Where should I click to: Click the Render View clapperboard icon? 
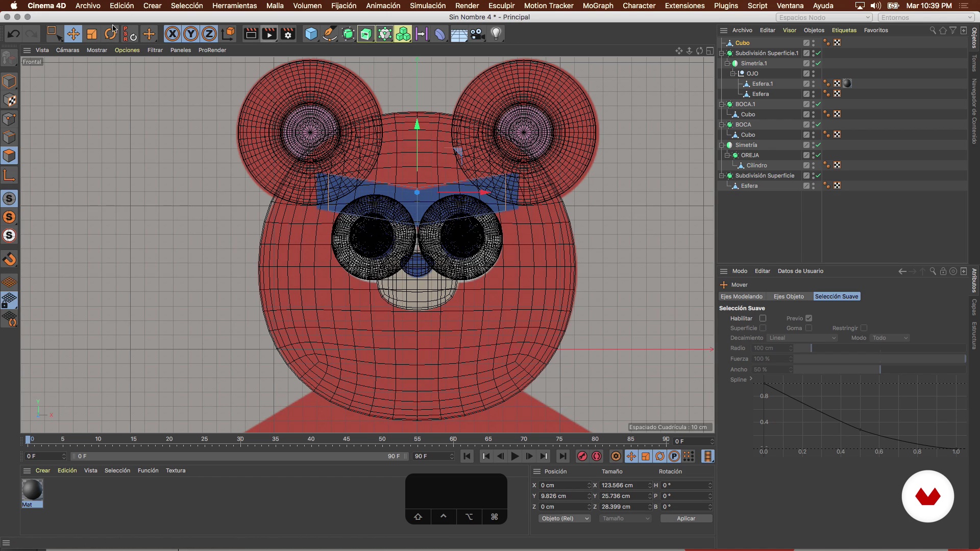[251, 34]
